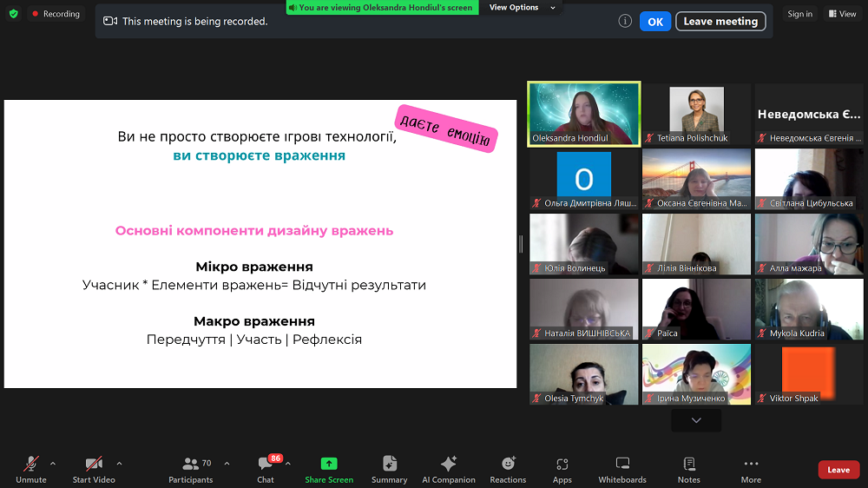Open the Participants panel icon
This screenshot has height=488, width=868.
coord(191,464)
